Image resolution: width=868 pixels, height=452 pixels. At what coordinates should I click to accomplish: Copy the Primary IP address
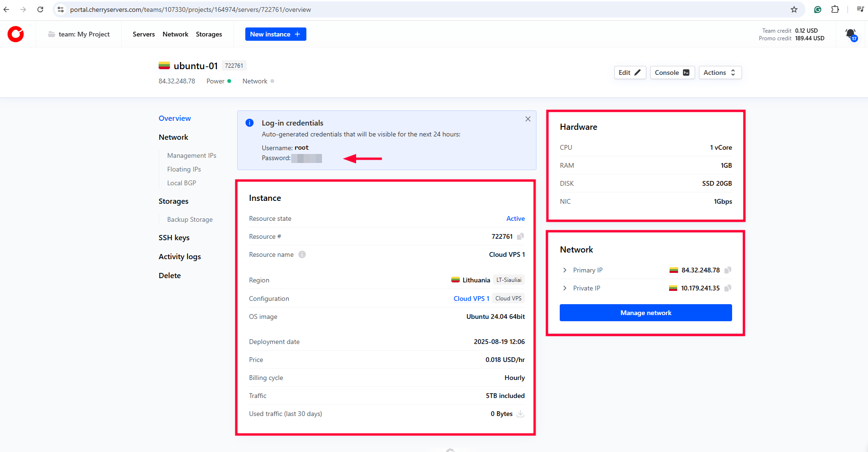pos(728,270)
